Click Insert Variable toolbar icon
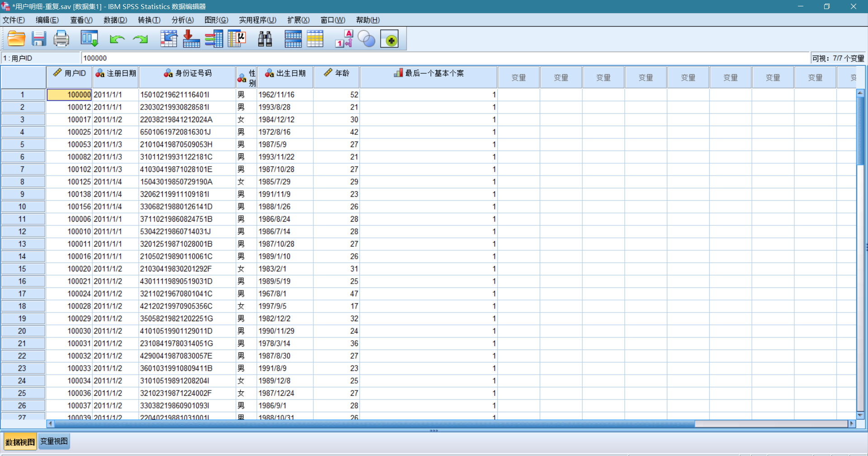This screenshot has height=456, width=868. [315, 39]
